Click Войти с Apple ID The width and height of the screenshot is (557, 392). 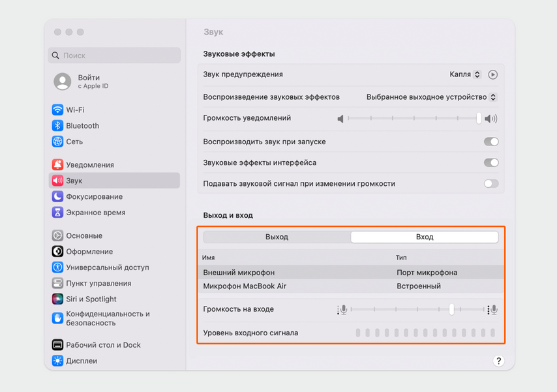[x=88, y=82]
